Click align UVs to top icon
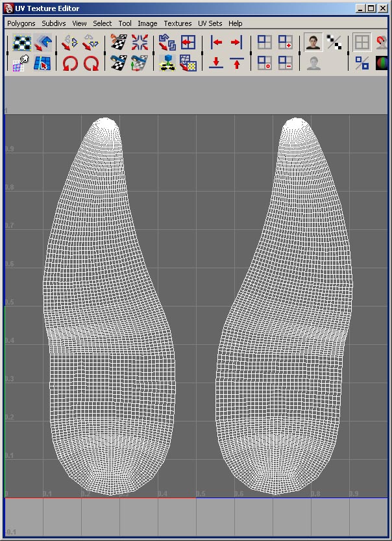Viewport: 392px width, 541px height. 236,64
